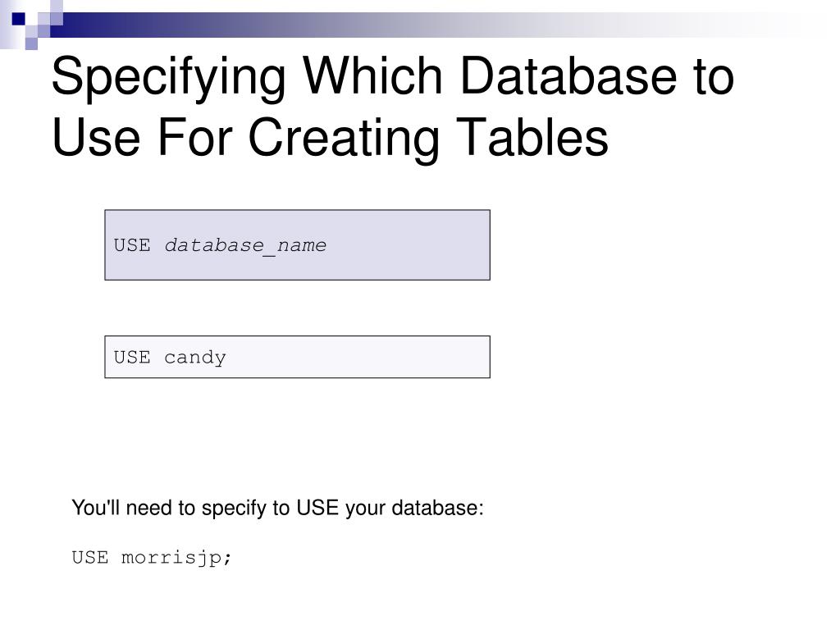Click the word "Creating" in the title
The image size is (840, 630).
click(344, 139)
